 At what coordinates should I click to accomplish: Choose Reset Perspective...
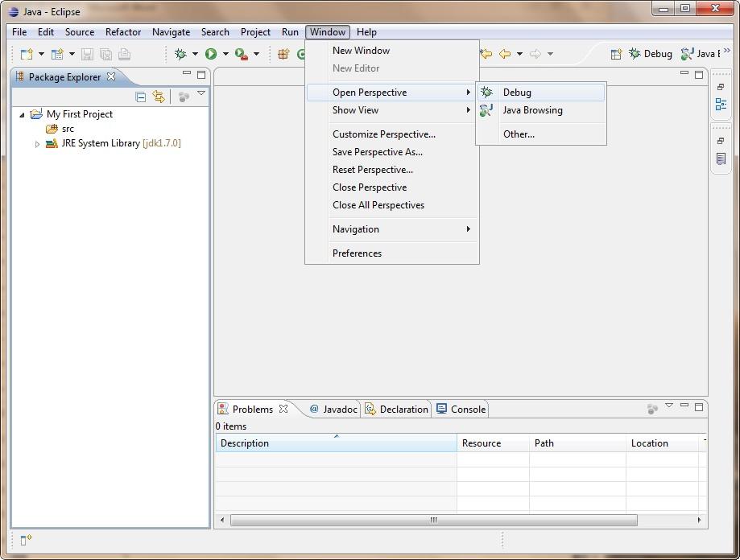(x=392, y=170)
